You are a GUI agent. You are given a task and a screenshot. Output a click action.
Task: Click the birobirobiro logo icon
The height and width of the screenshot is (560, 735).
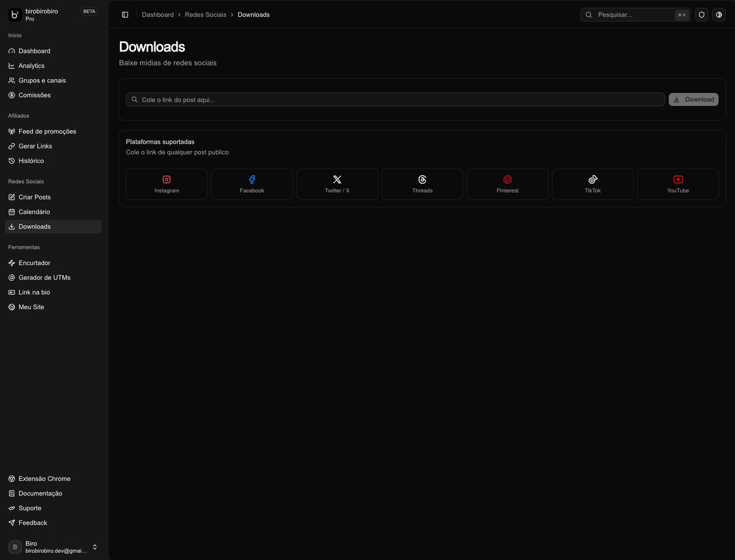coord(15,15)
